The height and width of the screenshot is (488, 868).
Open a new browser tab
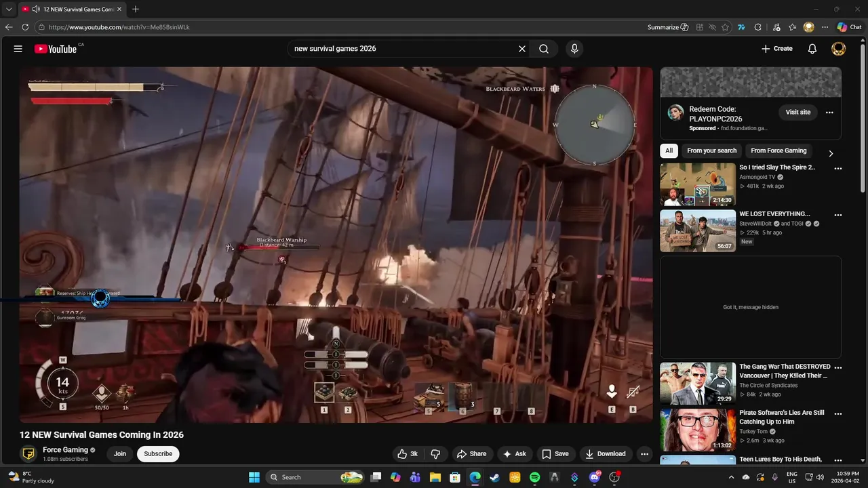[136, 9]
